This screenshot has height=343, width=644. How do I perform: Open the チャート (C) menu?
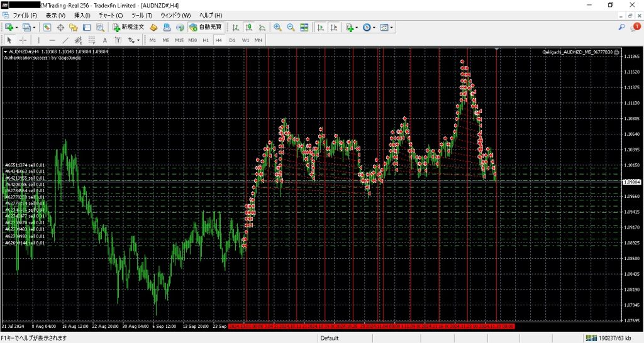point(111,14)
